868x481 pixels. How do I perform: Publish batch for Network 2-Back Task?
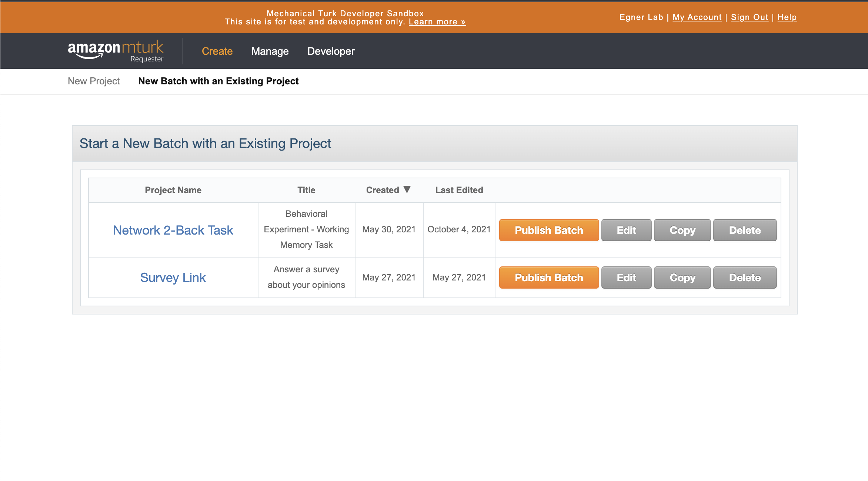549,230
